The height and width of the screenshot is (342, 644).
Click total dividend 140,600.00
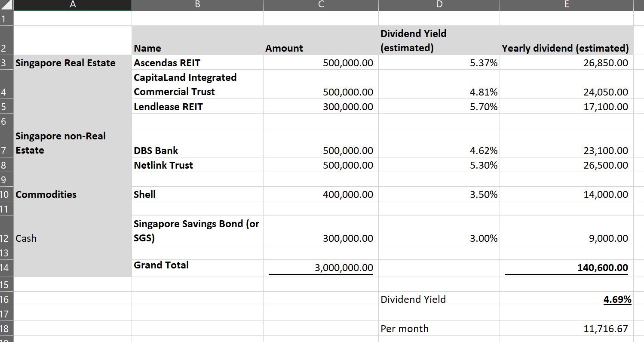click(566, 268)
